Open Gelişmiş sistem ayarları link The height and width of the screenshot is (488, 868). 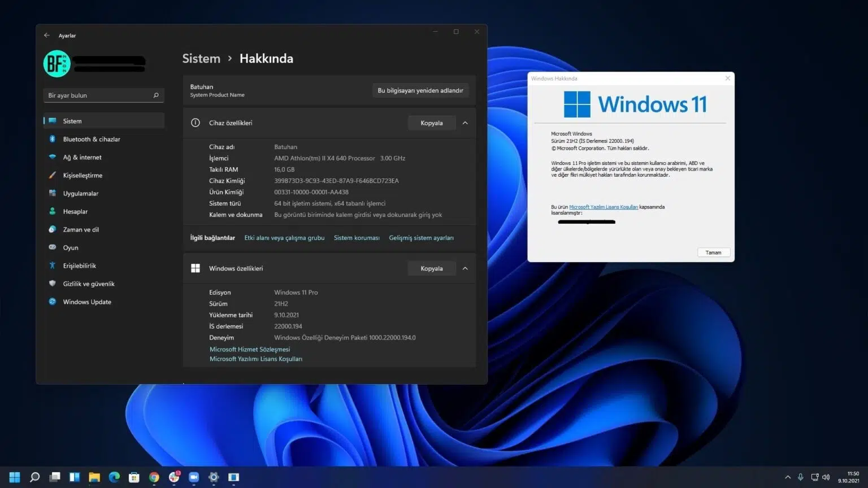click(x=421, y=238)
